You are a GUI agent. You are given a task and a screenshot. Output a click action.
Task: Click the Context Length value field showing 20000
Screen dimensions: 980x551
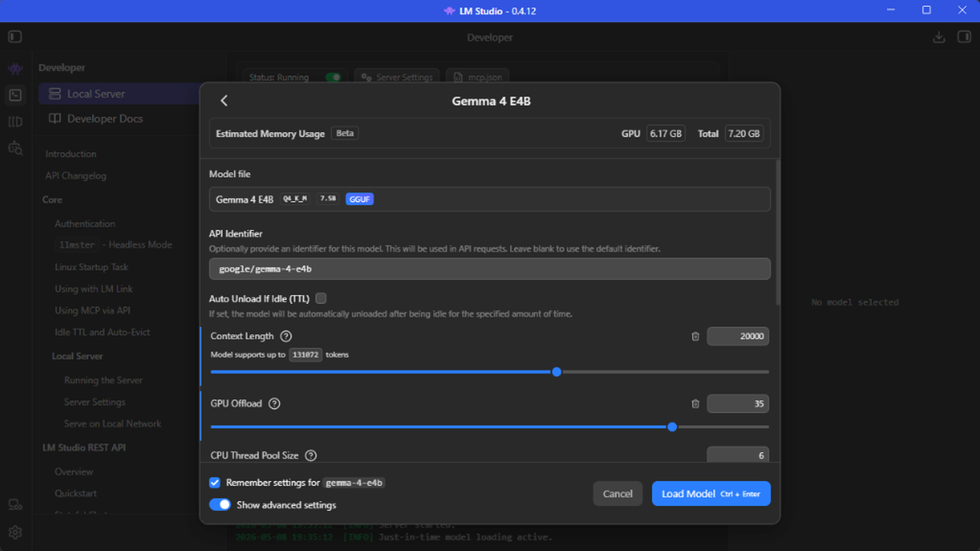(x=737, y=336)
